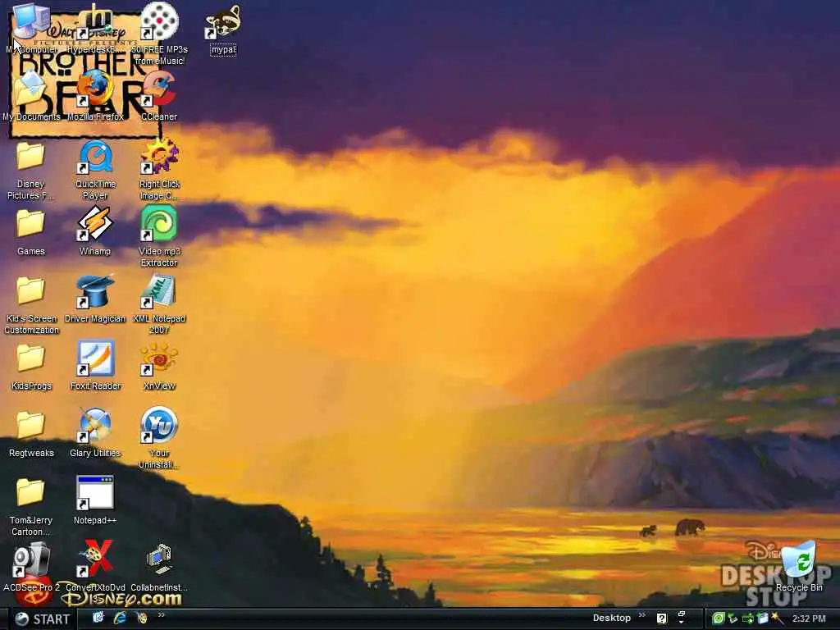Screen dimensions: 840x630
Task: Click the 2:32 PM taskbar clock
Action: tap(809, 619)
